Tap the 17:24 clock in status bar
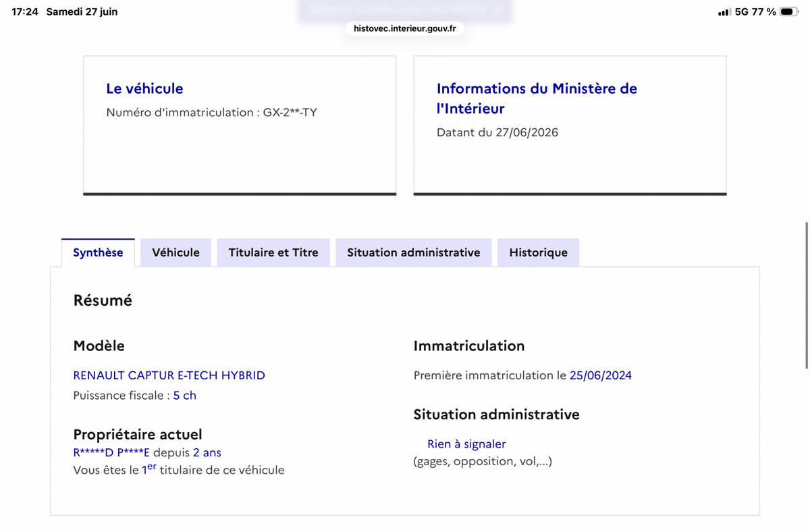This screenshot has width=810, height=532. pyautogui.click(x=25, y=12)
